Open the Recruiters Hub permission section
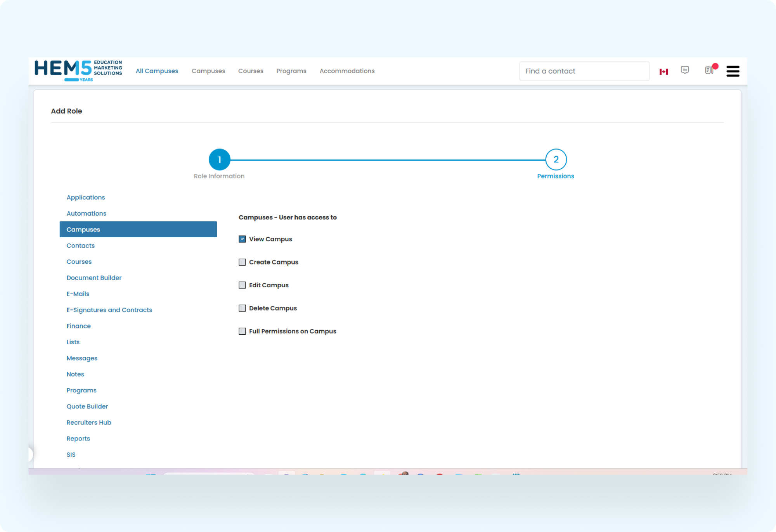The image size is (776, 532). (89, 422)
